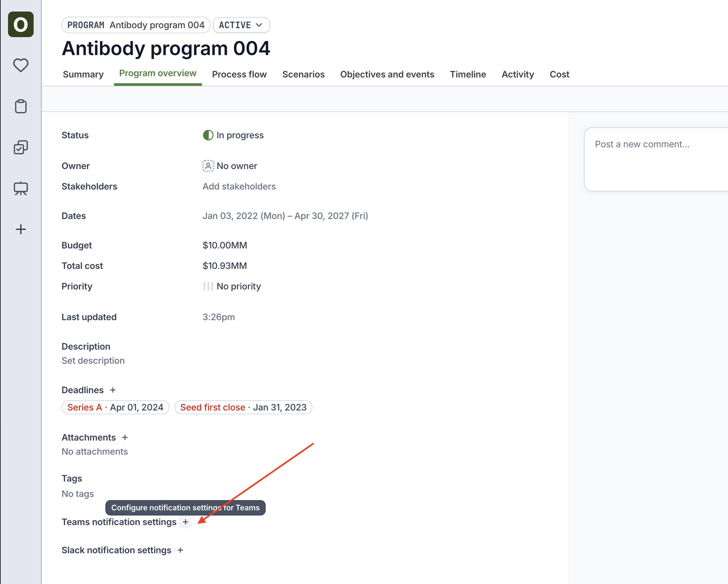
Task: Open the Timeline tab
Action: pyautogui.click(x=468, y=74)
